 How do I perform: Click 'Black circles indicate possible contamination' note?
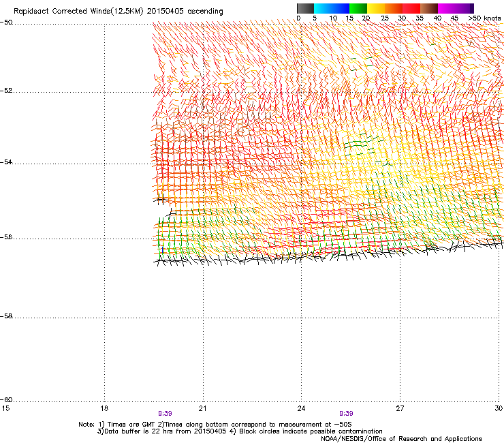[x=311, y=431]
